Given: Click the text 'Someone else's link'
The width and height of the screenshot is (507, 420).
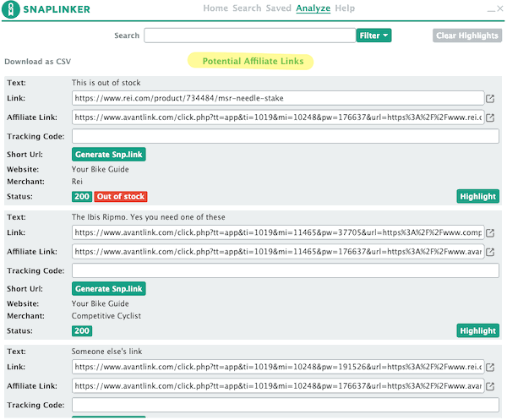Looking at the screenshot, I should pyautogui.click(x=106, y=352).
